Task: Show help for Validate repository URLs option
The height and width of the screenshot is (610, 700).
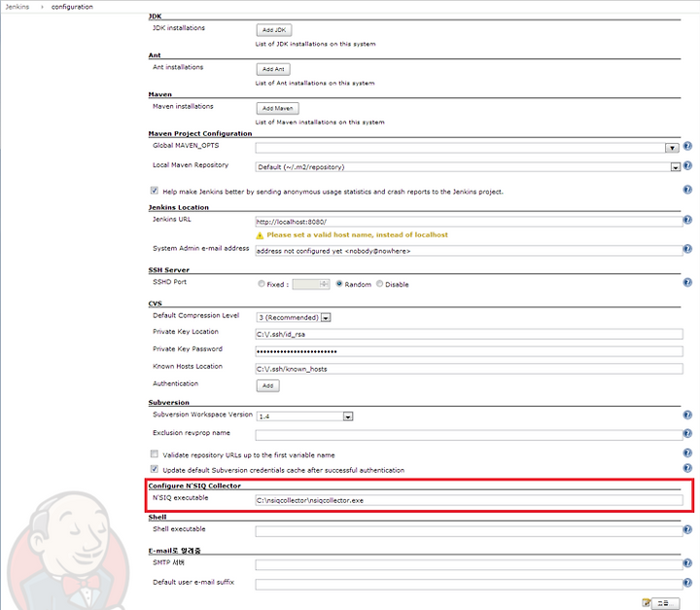Action: (687, 453)
